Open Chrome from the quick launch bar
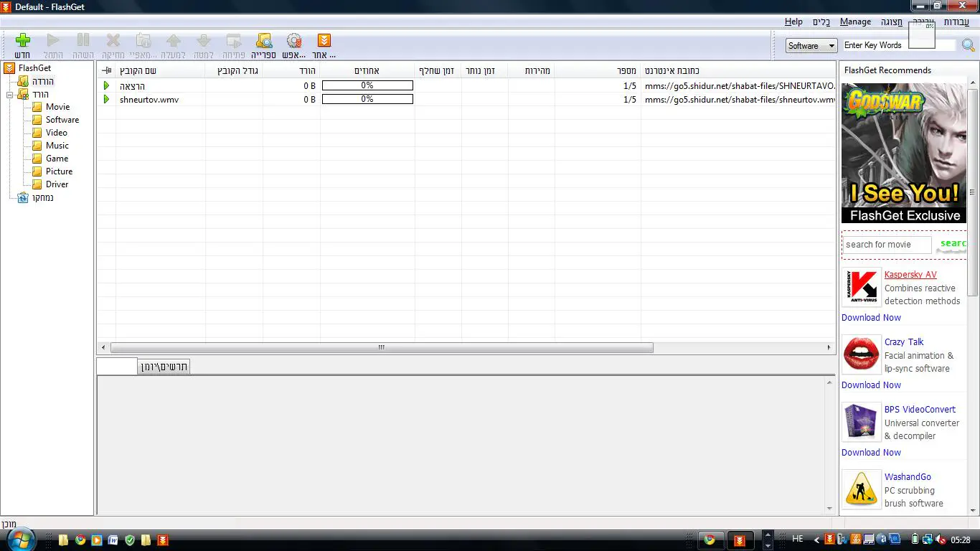The height and width of the screenshot is (551, 980). 80,540
